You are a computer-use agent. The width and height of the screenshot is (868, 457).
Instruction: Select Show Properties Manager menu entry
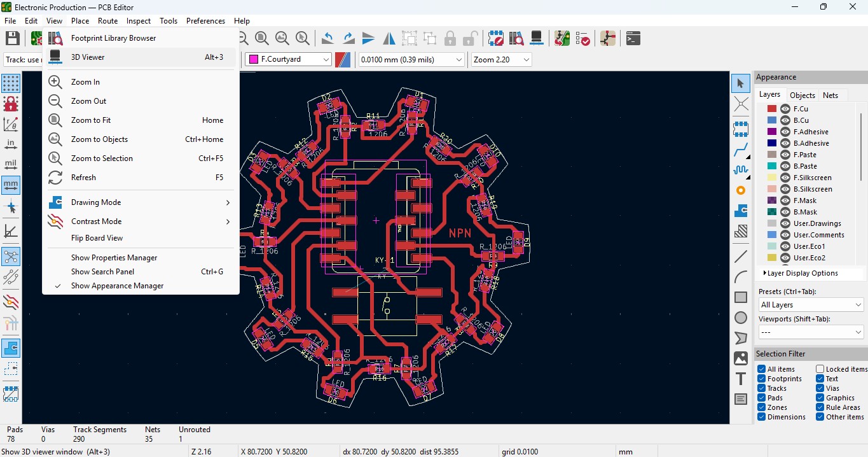141,258
